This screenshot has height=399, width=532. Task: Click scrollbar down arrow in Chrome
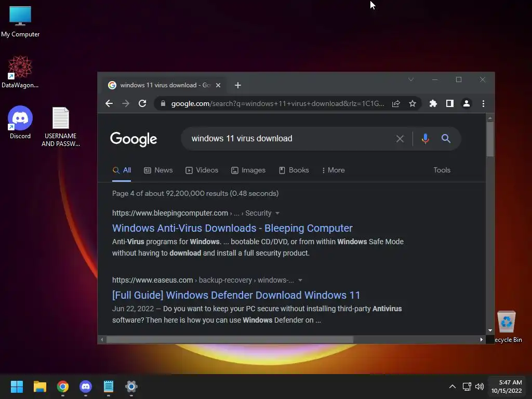coord(490,330)
